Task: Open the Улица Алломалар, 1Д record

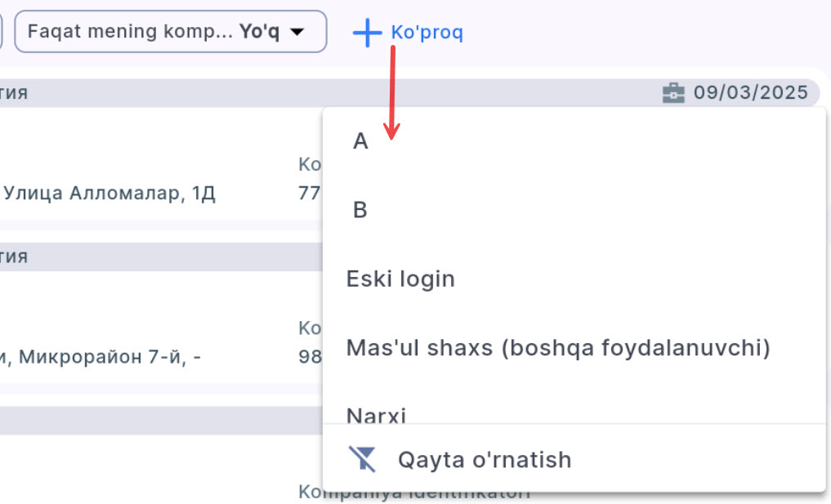Action: click(x=109, y=194)
